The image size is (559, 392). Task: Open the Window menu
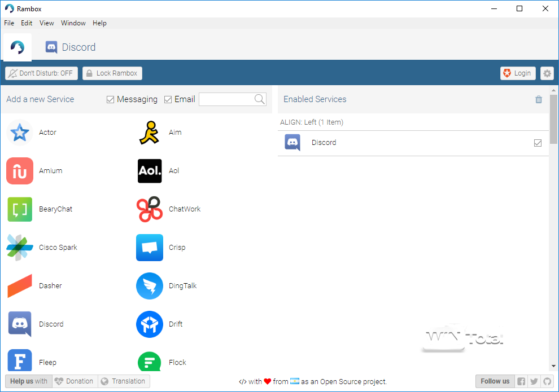pos(73,23)
